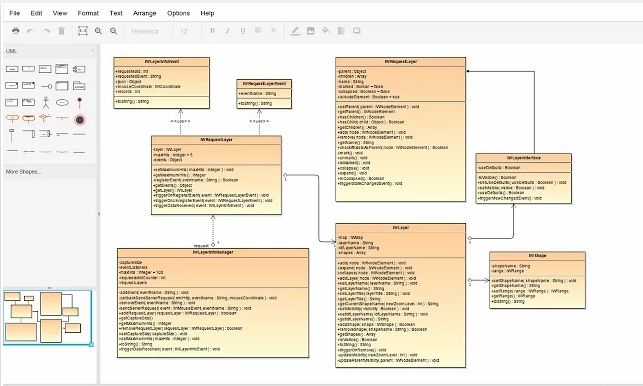Open the Edit menu
The image size is (643, 386).
click(36, 13)
